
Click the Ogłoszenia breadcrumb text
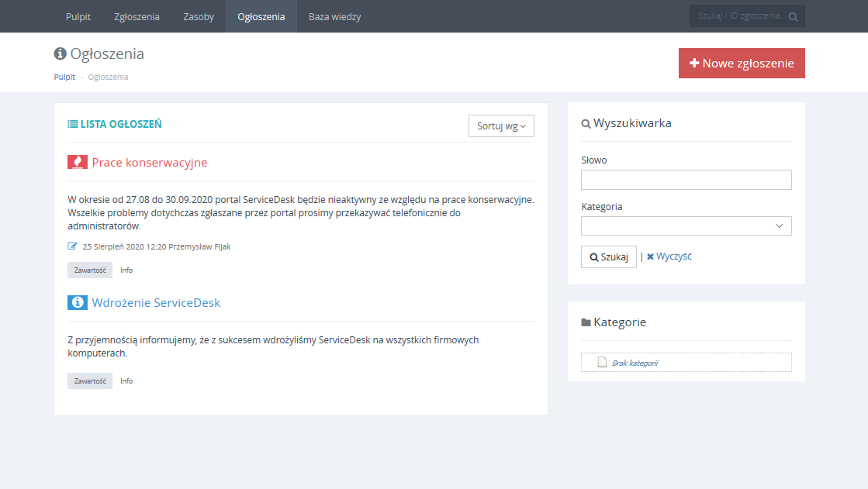coord(108,77)
